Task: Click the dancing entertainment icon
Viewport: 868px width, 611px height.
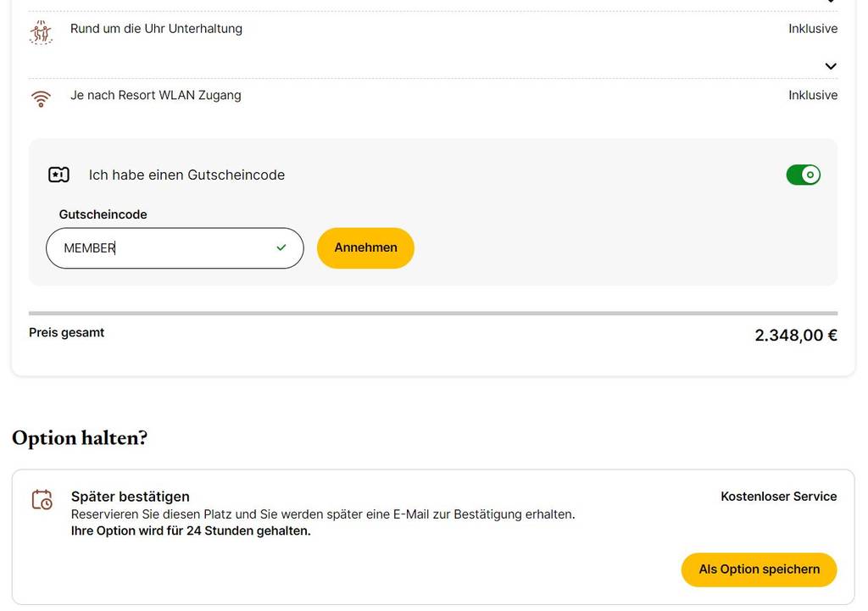Action: [x=41, y=32]
